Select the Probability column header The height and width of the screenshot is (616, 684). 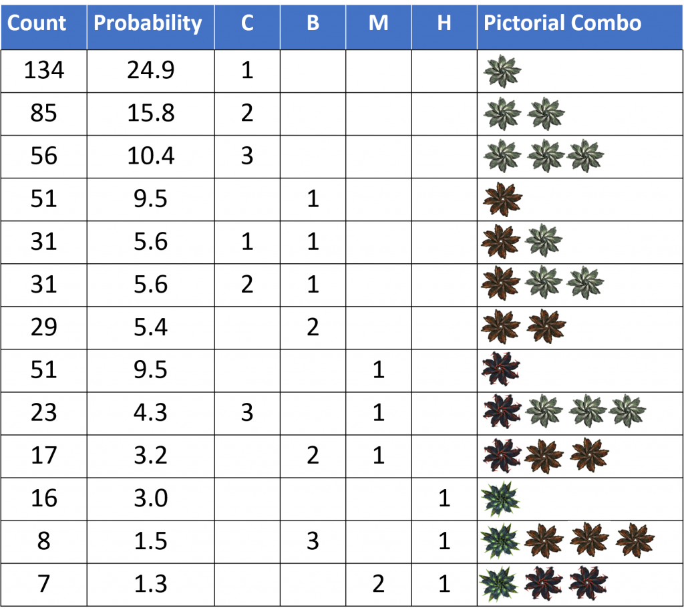pyautogui.click(x=150, y=24)
